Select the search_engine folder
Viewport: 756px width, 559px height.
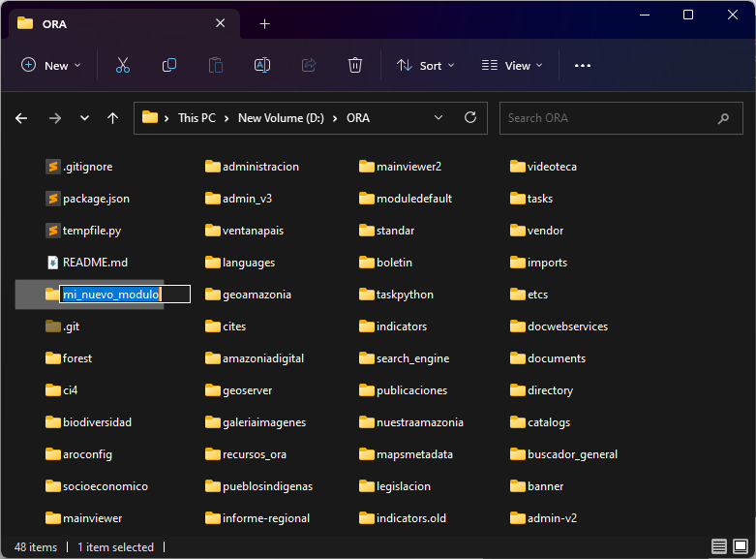pos(404,358)
